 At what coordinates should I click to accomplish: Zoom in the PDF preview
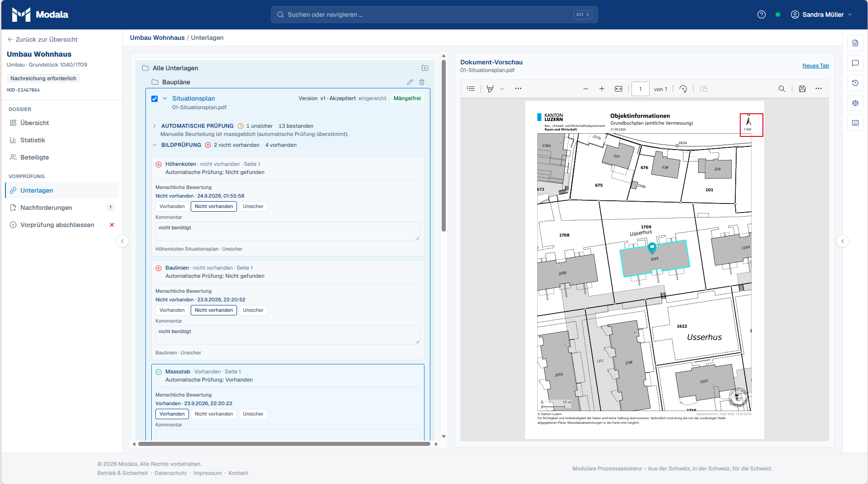coord(602,89)
